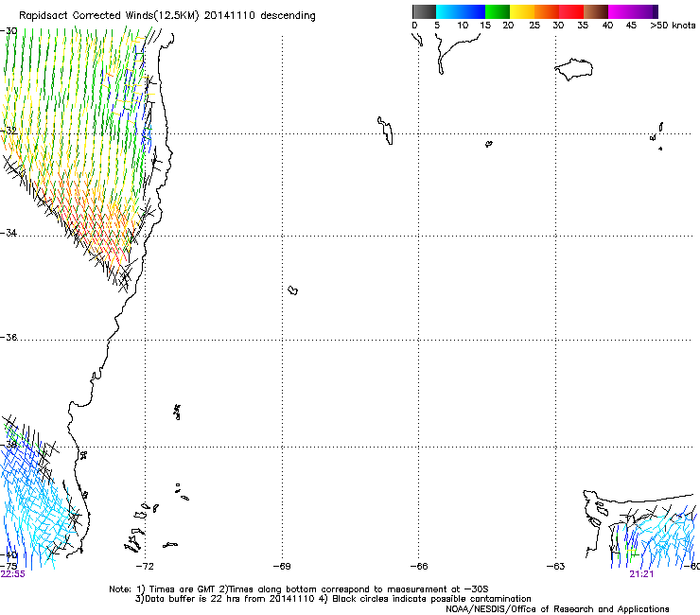Click the gray 0-5 knots legend segment
The width and height of the screenshot is (700, 615).
point(424,11)
